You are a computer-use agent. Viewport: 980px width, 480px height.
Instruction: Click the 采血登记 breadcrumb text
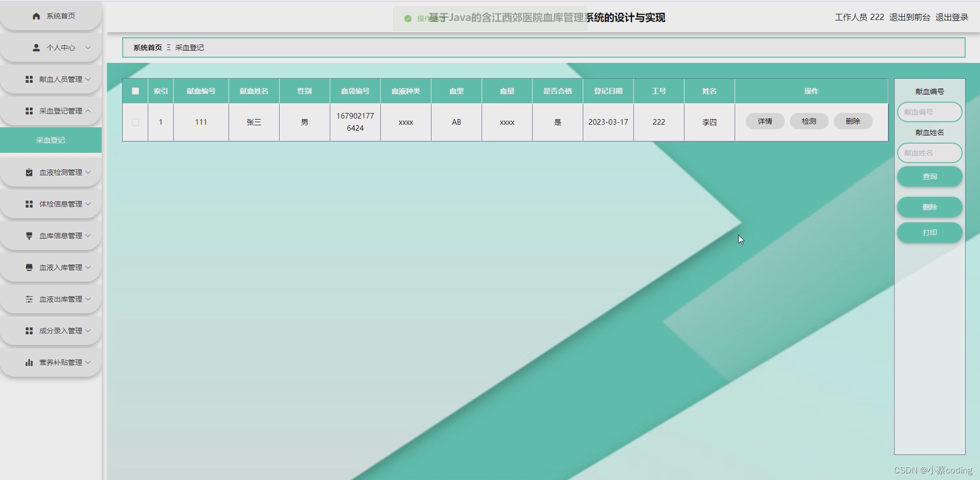point(190,48)
